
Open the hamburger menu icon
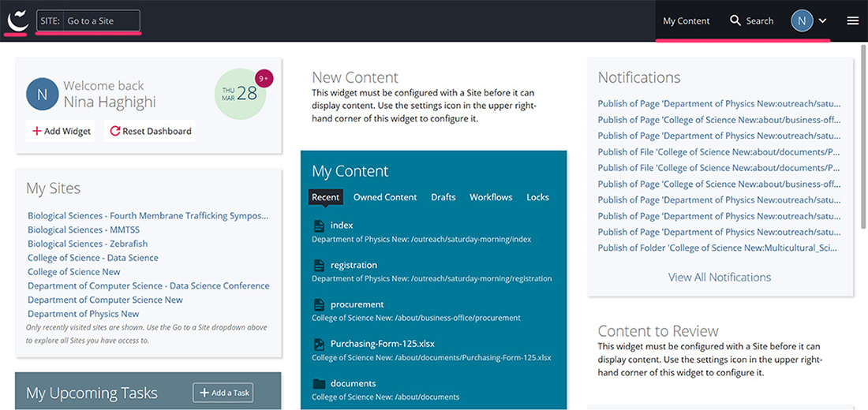(x=852, y=20)
